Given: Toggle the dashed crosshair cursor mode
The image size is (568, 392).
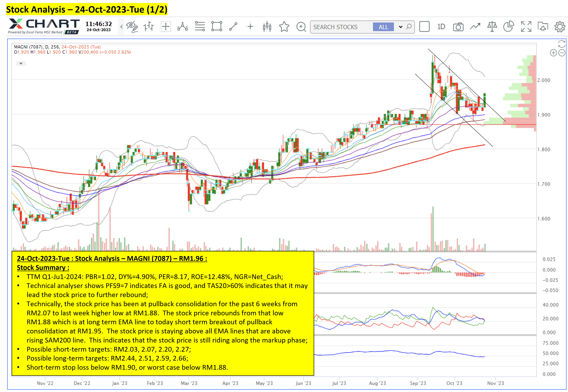Looking at the screenshot, I should (166, 27).
